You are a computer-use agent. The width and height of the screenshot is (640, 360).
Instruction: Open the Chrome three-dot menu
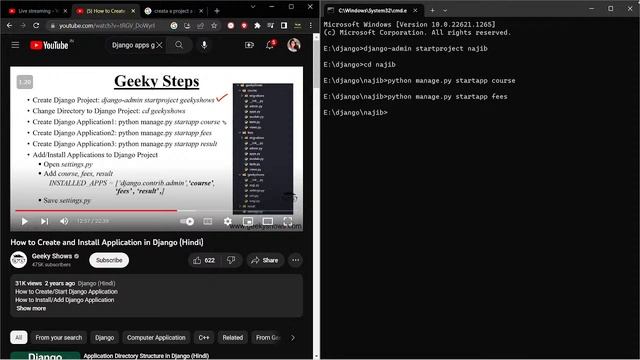click(x=311, y=25)
